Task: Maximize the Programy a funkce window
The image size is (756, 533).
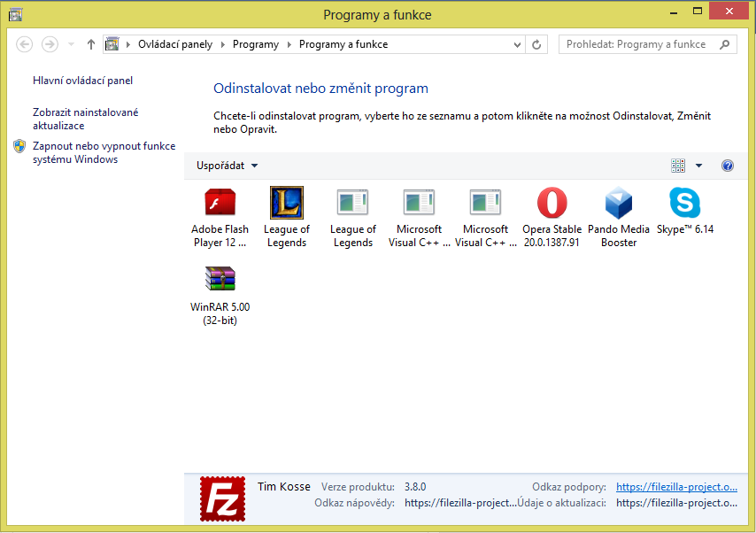Action: point(698,12)
